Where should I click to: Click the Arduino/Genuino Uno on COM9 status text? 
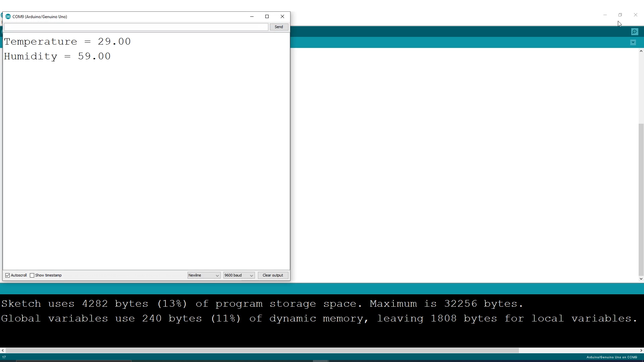(x=611, y=357)
